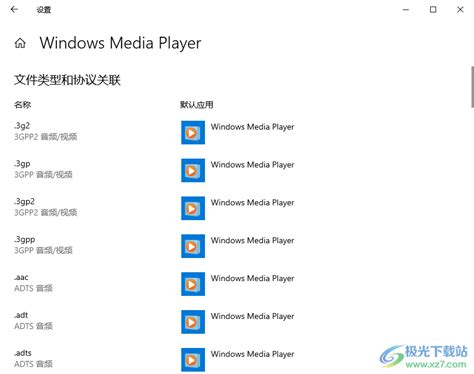Select the .3gp2 file extension text
Screen dimensions: 474x374
pos(24,202)
